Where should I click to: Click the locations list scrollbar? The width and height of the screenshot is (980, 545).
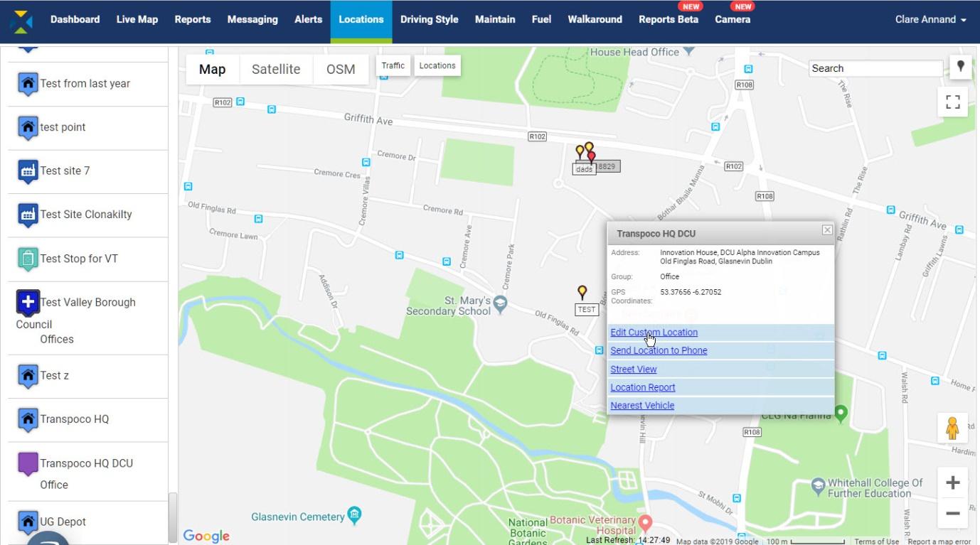[171, 517]
